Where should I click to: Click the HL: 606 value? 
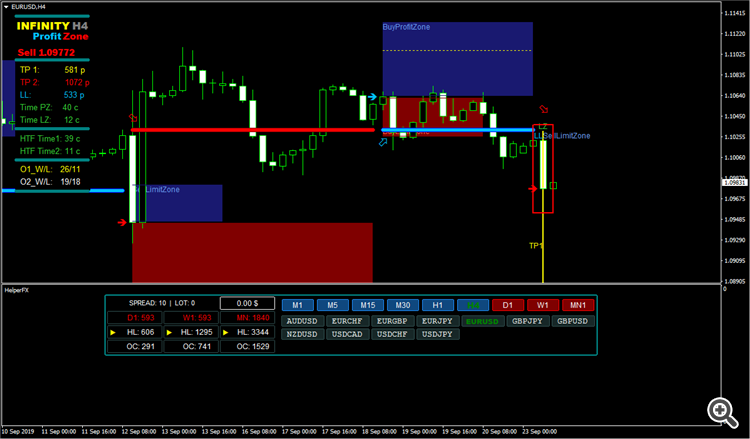[x=141, y=332]
